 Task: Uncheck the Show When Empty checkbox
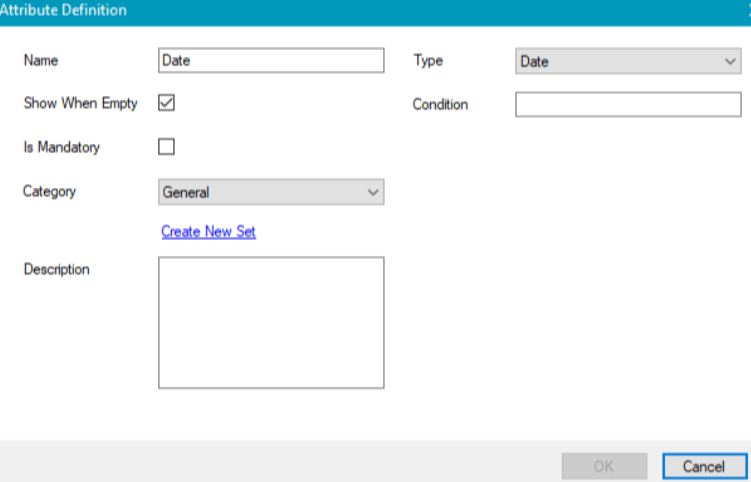point(167,103)
